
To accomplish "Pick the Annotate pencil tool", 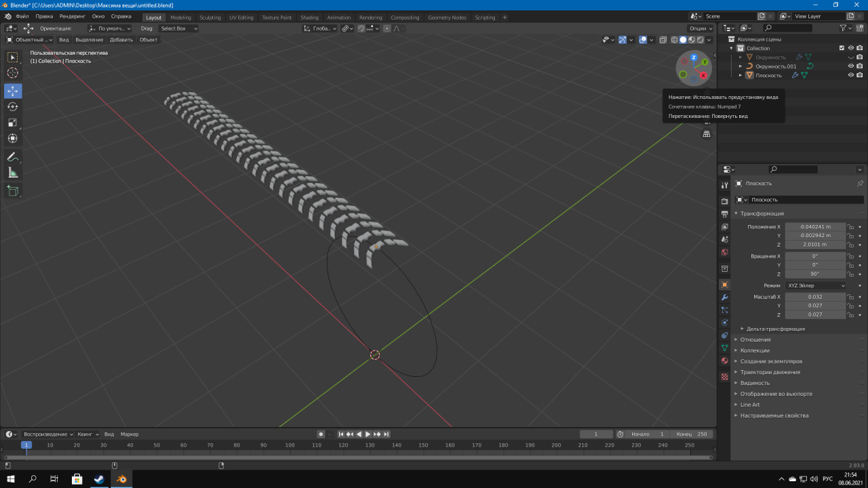I will tap(13, 157).
